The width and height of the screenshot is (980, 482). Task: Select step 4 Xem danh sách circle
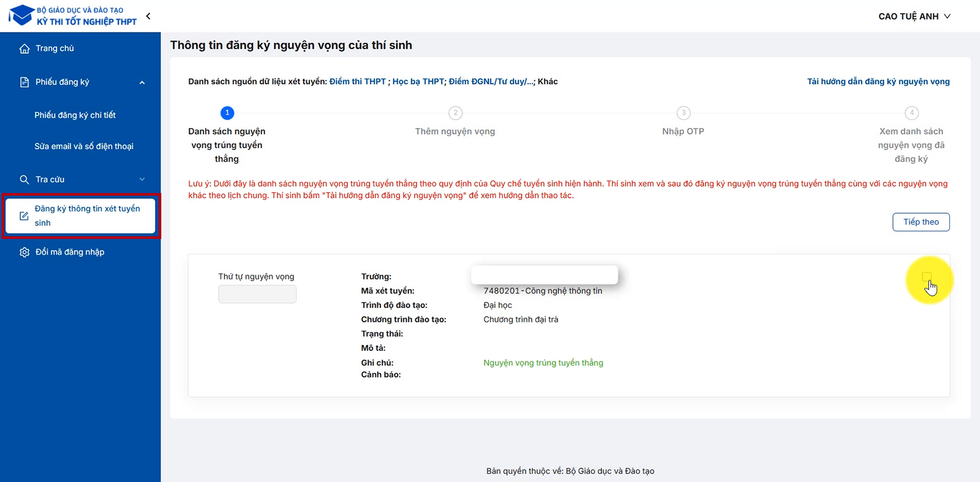tap(911, 113)
